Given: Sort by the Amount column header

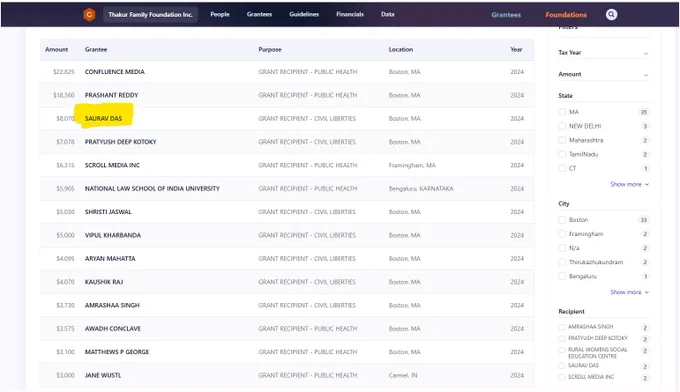Looking at the screenshot, I should [x=56, y=49].
